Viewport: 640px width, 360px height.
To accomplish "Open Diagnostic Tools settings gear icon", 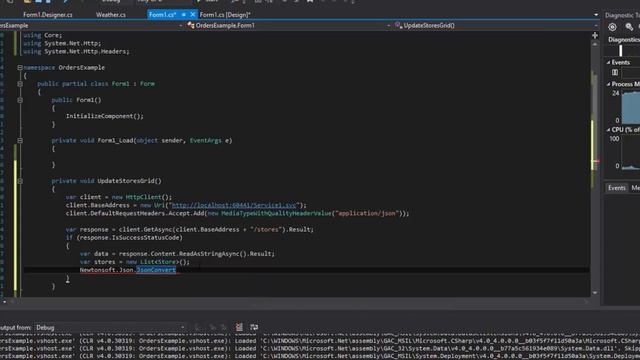I will click(x=612, y=27).
